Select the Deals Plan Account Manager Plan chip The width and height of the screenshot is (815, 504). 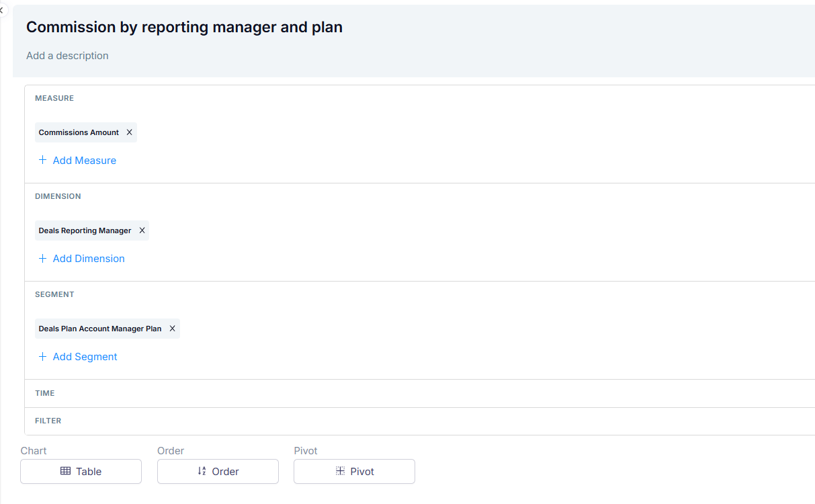click(x=100, y=329)
